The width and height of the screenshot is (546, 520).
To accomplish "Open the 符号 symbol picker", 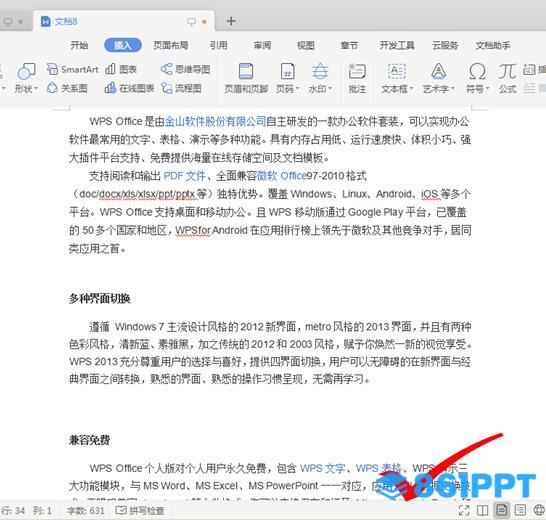I will pyautogui.click(x=477, y=78).
